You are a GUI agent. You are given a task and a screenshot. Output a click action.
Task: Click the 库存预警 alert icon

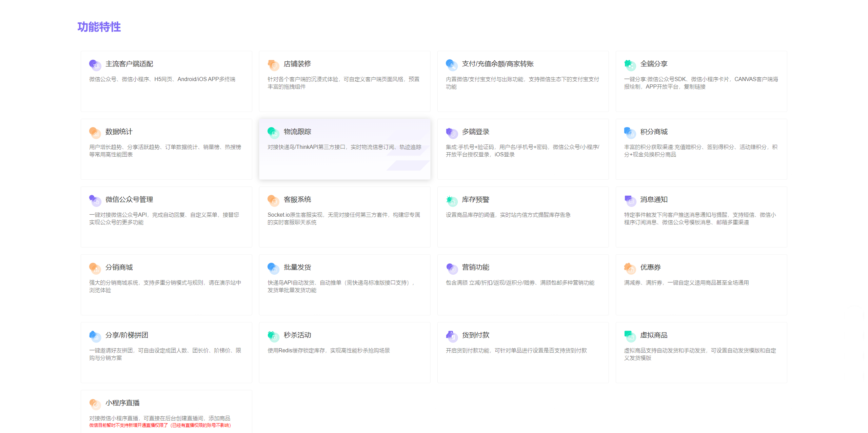pyautogui.click(x=452, y=200)
